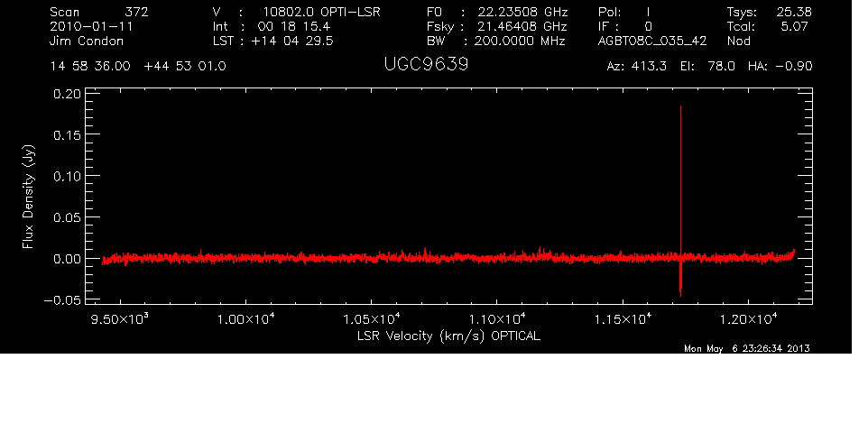Click the project ID AGBT08C_035_42

click(652, 41)
